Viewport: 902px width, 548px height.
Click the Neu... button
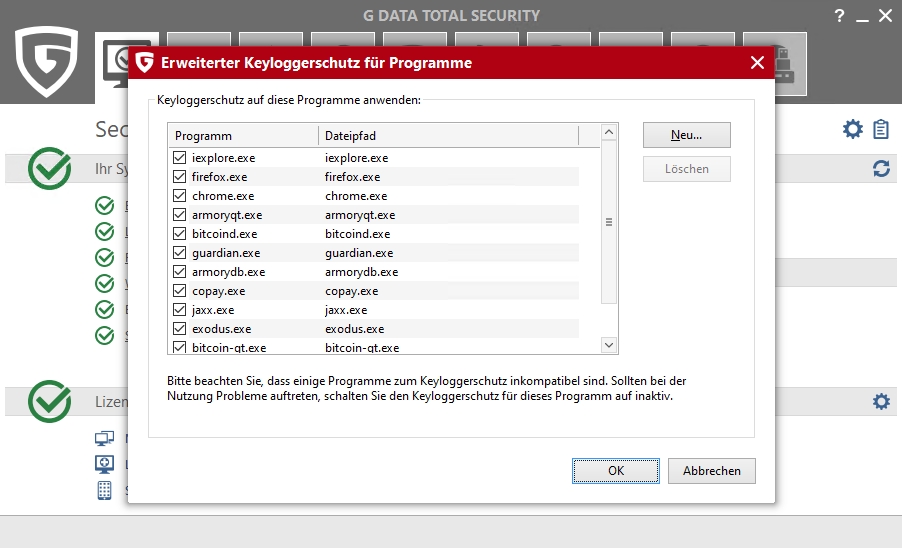(686, 135)
